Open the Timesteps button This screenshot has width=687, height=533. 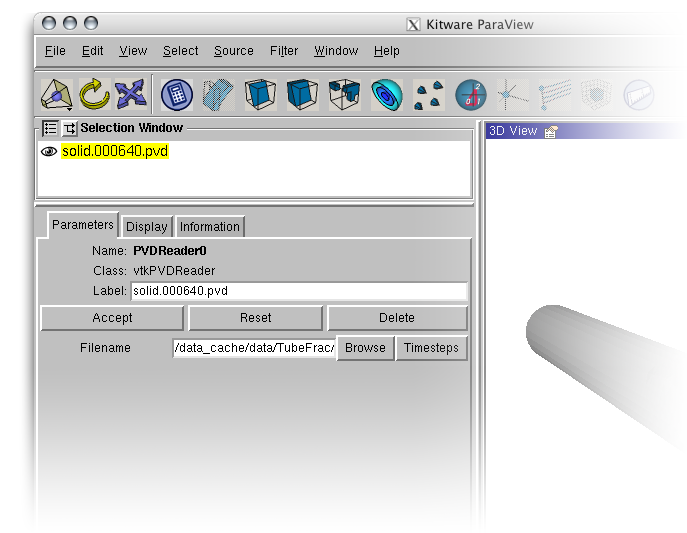pos(431,348)
